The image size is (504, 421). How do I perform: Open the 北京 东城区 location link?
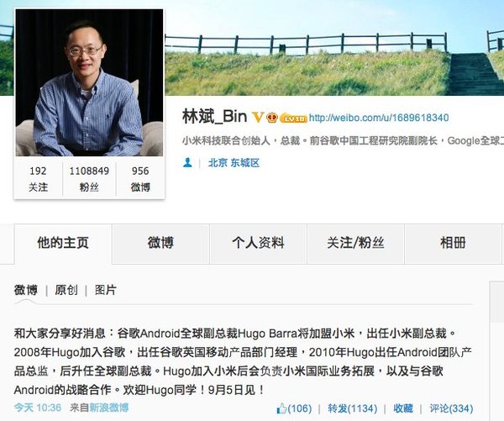pyautogui.click(x=234, y=163)
